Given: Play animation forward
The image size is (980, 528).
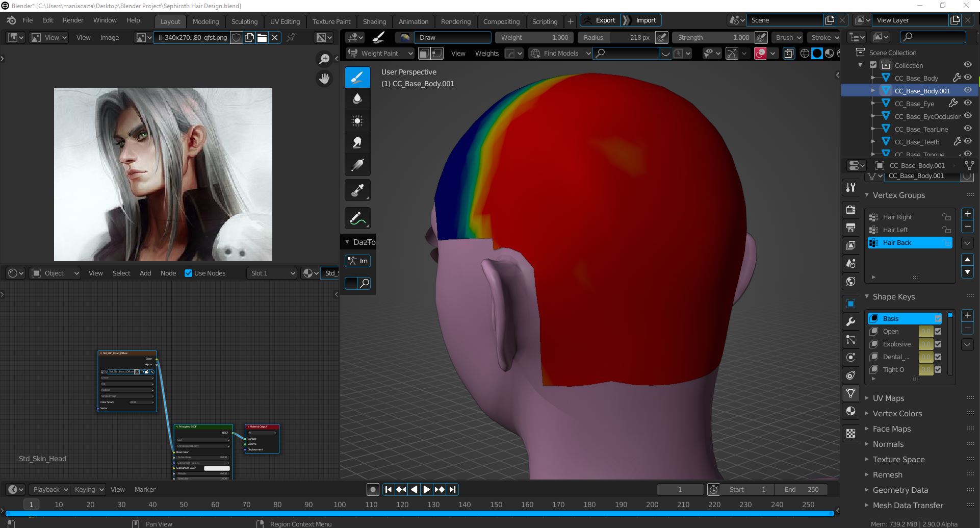Looking at the screenshot, I should 426,489.
